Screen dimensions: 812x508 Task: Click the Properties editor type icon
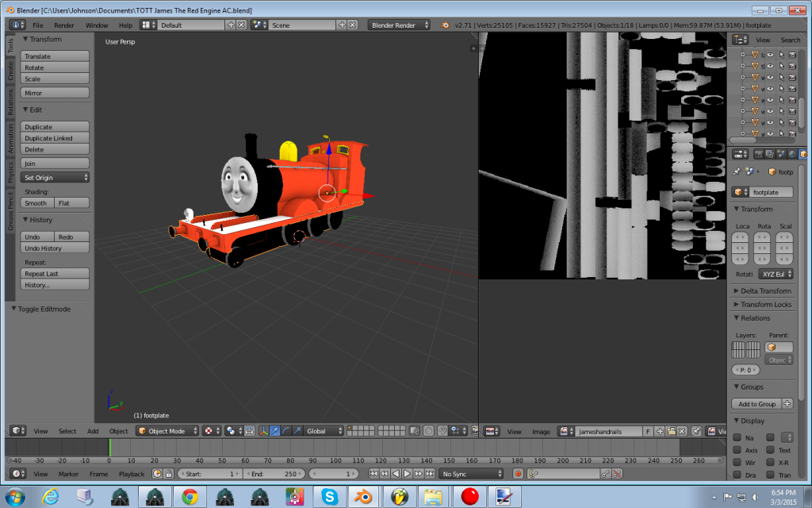click(x=741, y=154)
